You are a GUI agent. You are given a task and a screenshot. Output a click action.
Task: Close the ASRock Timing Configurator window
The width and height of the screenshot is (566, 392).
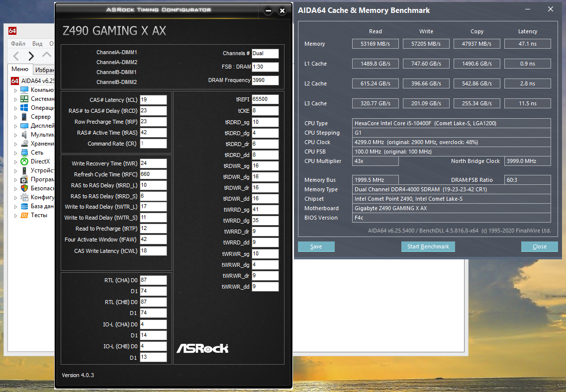(x=283, y=11)
